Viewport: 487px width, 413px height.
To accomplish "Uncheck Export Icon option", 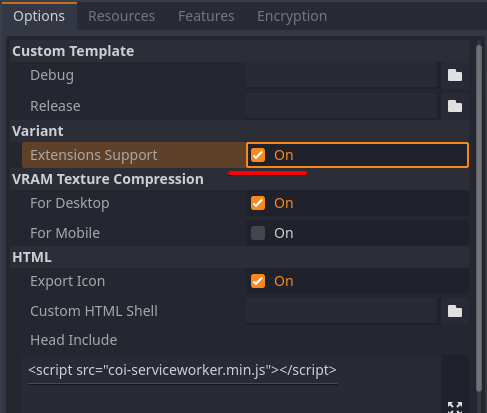I will tap(258, 281).
